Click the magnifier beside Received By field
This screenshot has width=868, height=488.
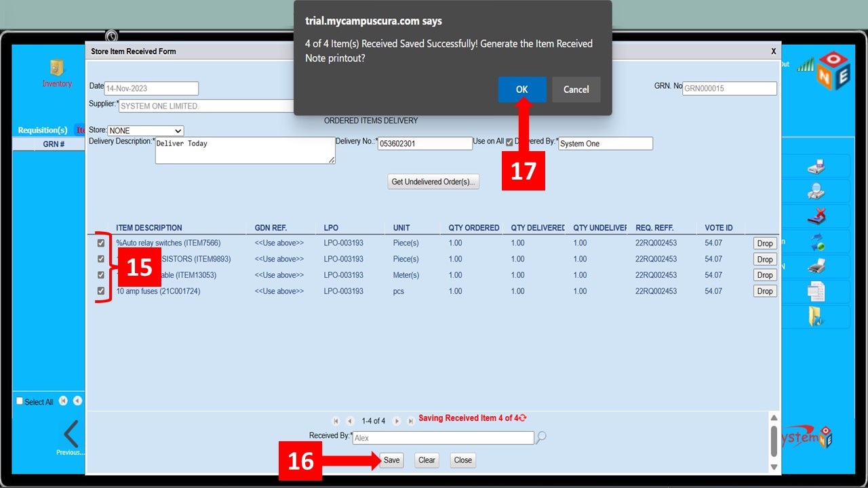pos(540,438)
